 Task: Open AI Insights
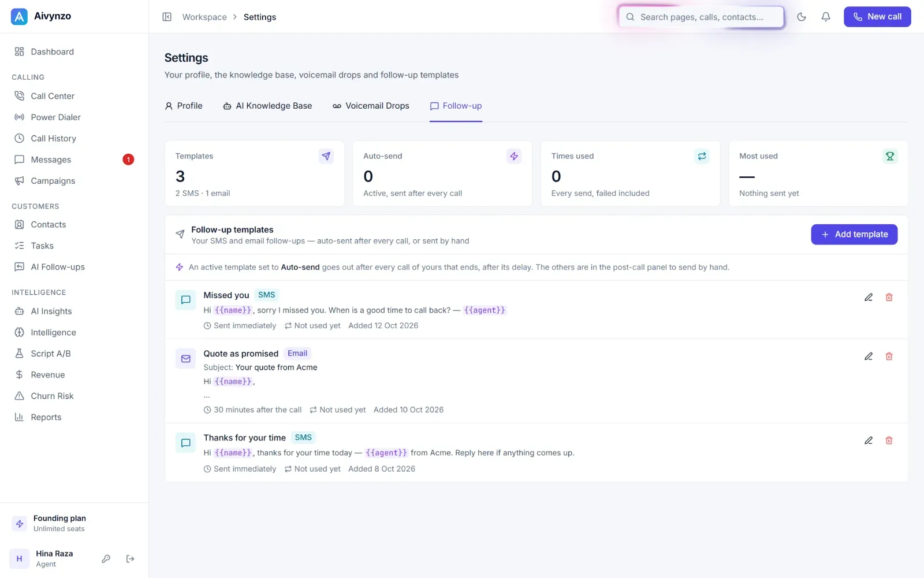(74, 311)
